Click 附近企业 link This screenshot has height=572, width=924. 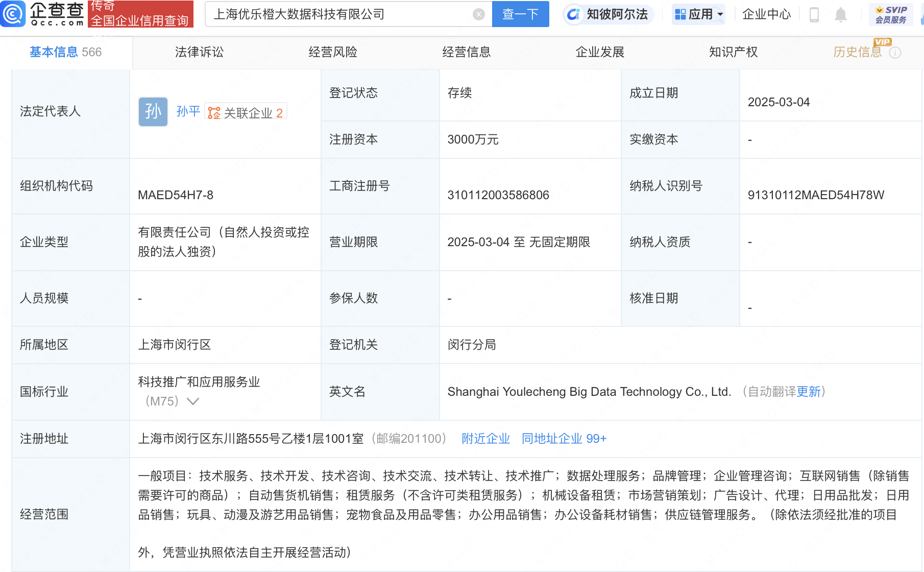pyautogui.click(x=485, y=439)
